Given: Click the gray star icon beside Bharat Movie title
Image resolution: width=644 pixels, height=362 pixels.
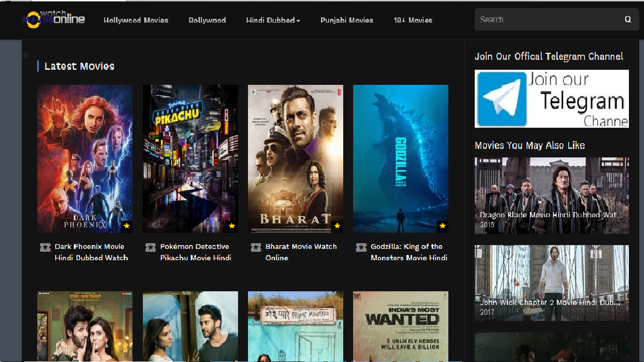Looking at the screenshot, I should click(256, 247).
